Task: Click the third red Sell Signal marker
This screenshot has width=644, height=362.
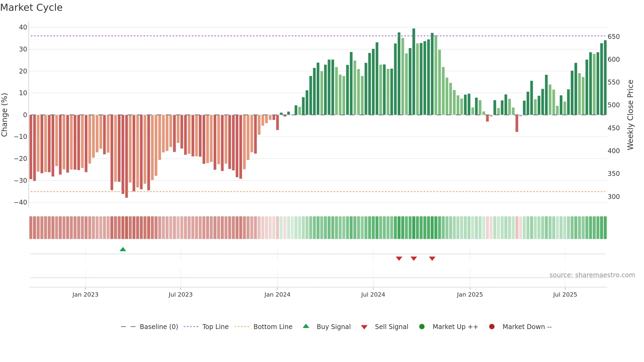Action: (432, 258)
